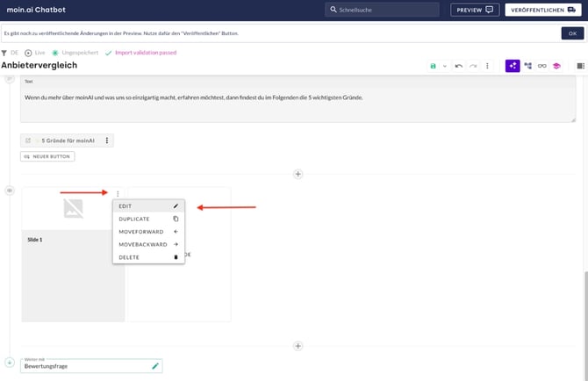The height and width of the screenshot is (381, 588).
Task: Redo the last undone change
Action: click(x=473, y=66)
